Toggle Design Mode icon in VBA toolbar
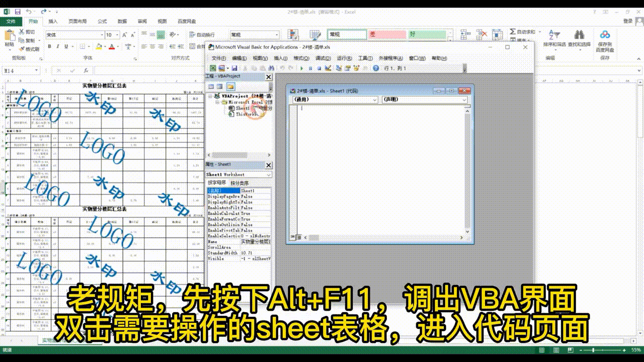 click(x=328, y=68)
